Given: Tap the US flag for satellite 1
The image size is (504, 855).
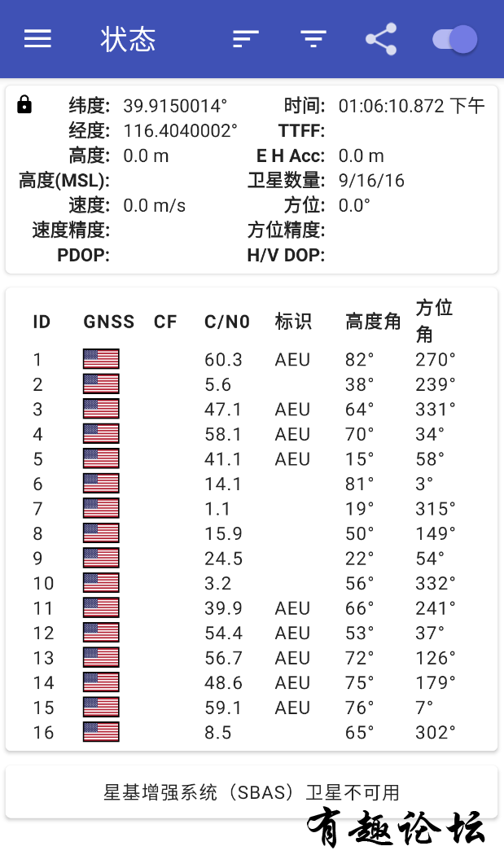Looking at the screenshot, I should 101,359.
